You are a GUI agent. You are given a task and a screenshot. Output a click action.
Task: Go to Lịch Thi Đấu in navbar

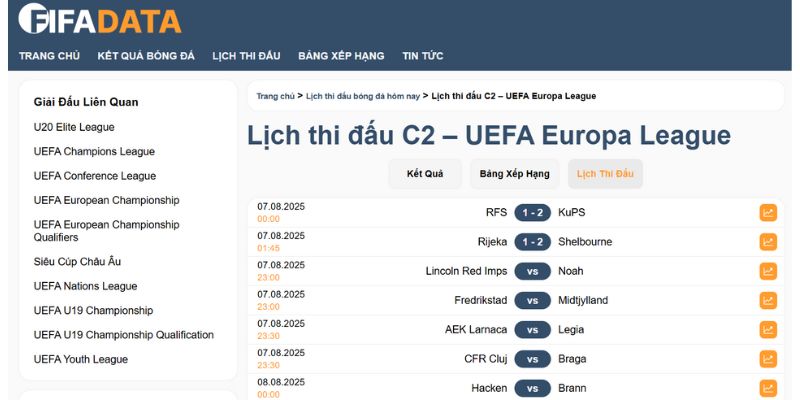point(246,56)
